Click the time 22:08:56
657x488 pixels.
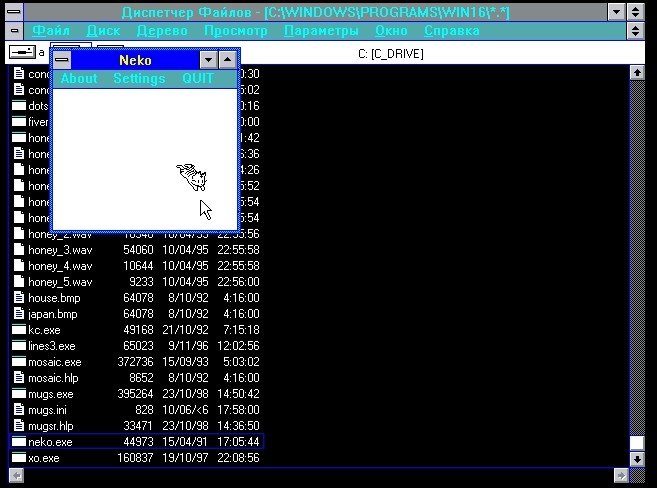[x=238, y=457]
